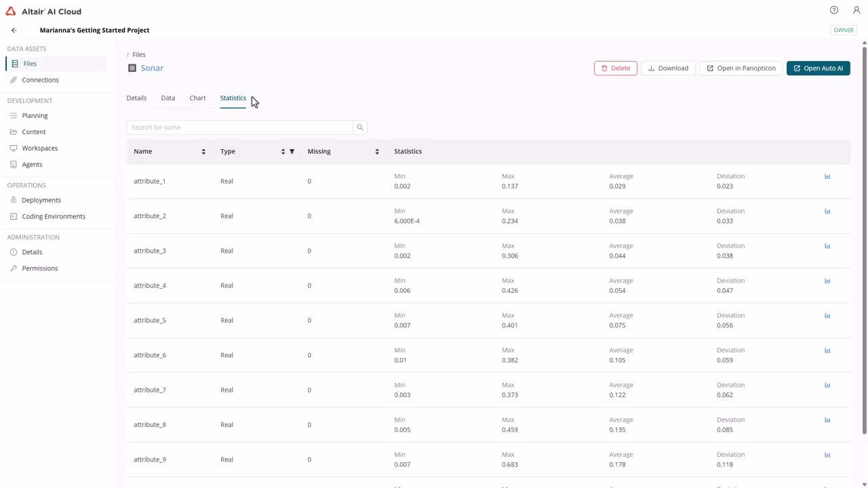This screenshot has width=868, height=488.
Task: Click the attribute_5 name cell
Action: click(x=150, y=320)
